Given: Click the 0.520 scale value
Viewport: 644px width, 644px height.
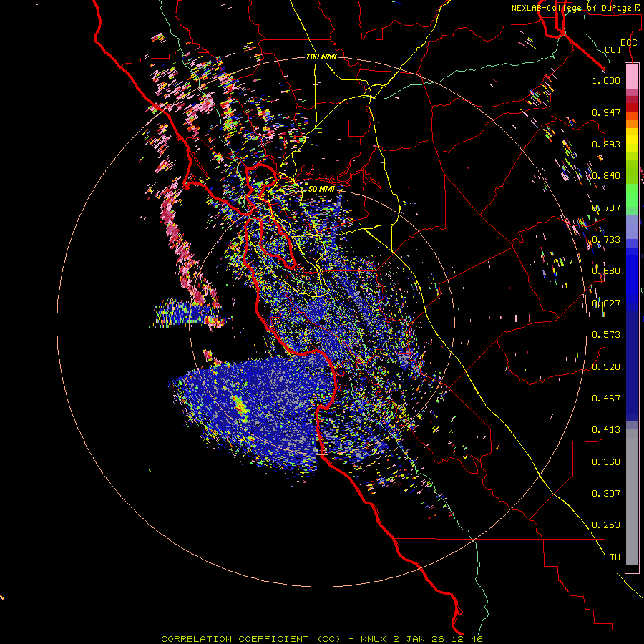Looking at the screenshot, I should point(606,367).
